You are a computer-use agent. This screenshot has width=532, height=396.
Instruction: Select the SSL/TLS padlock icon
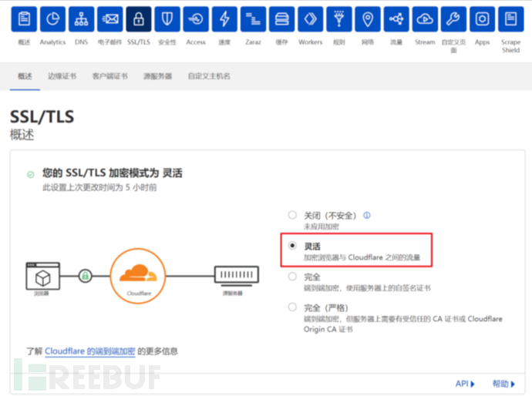(x=139, y=19)
